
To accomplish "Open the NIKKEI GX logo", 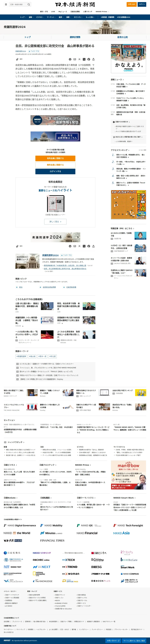I will point(89,526).
